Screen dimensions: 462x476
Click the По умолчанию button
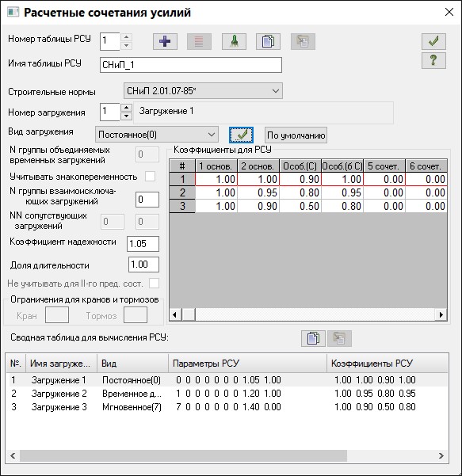tap(296, 135)
